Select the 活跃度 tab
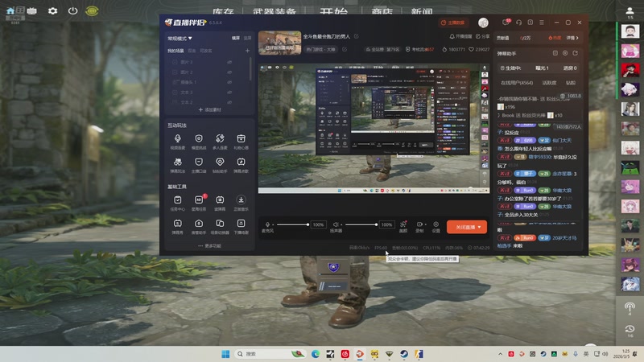The image size is (644, 362). (x=549, y=83)
